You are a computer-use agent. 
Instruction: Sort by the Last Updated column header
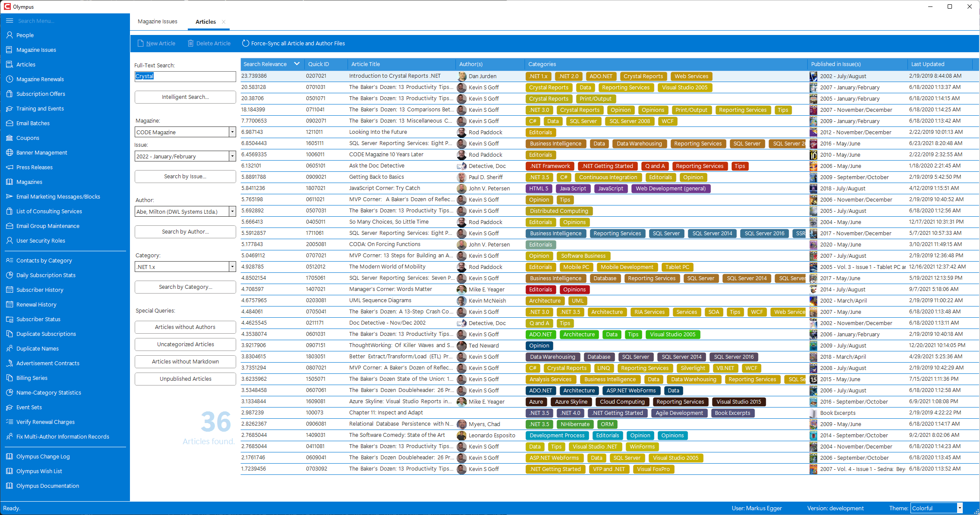point(939,64)
